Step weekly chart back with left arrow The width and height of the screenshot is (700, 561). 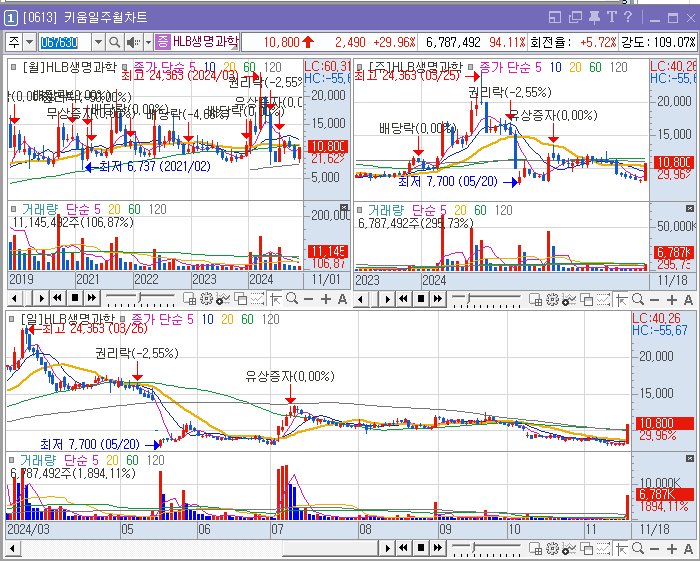click(x=361, y=299)
